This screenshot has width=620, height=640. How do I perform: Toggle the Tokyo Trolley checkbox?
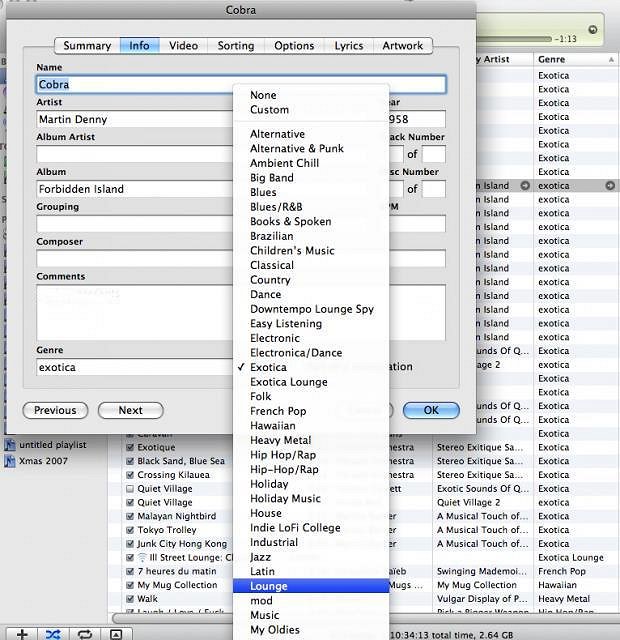pyautogui.click(x=130, y=530)
